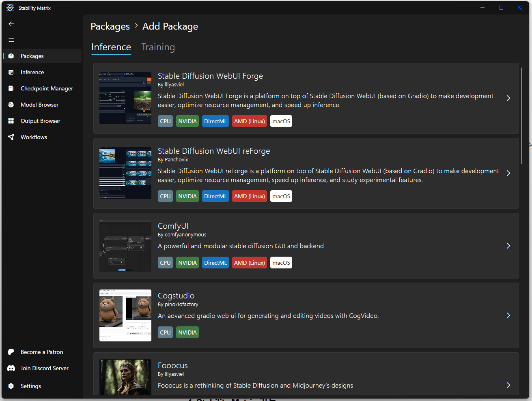Image resolution: width=532 pixels, height=401 pixels.
Task: Open Workflows page
Action: pyautogui.click(x=42, y=137)
